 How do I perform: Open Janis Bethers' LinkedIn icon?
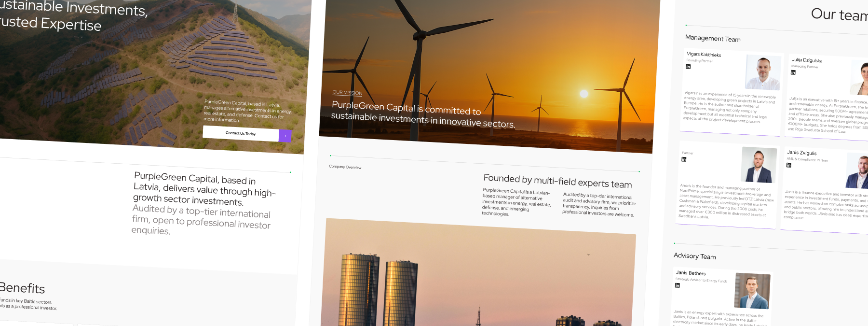click(x=677, y=285)
